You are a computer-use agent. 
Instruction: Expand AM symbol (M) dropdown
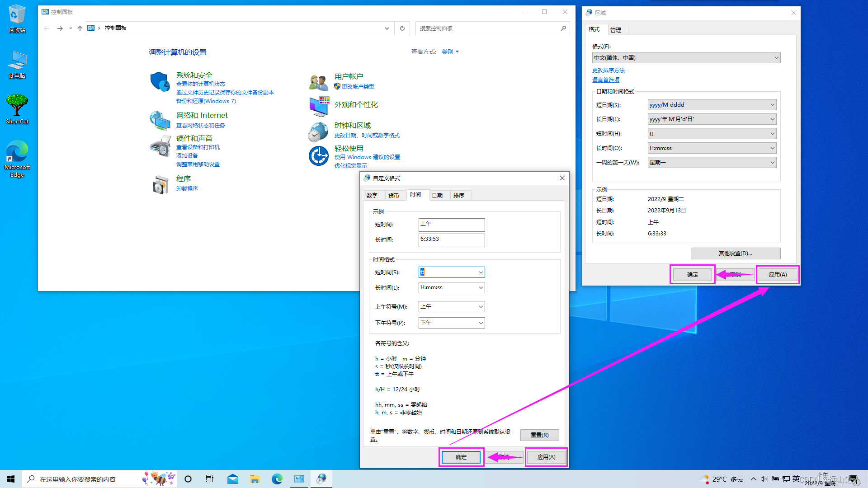tap(481, 306)
